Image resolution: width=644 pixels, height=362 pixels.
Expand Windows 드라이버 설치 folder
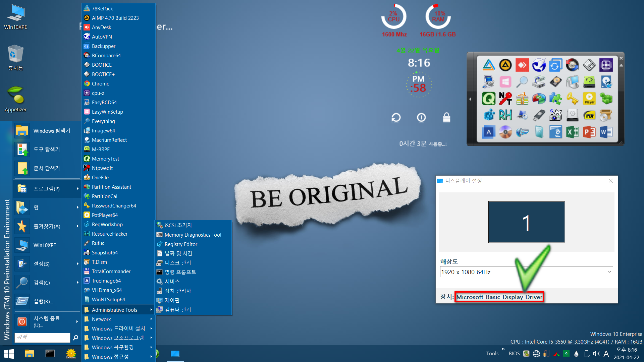(x=118, y=329)
